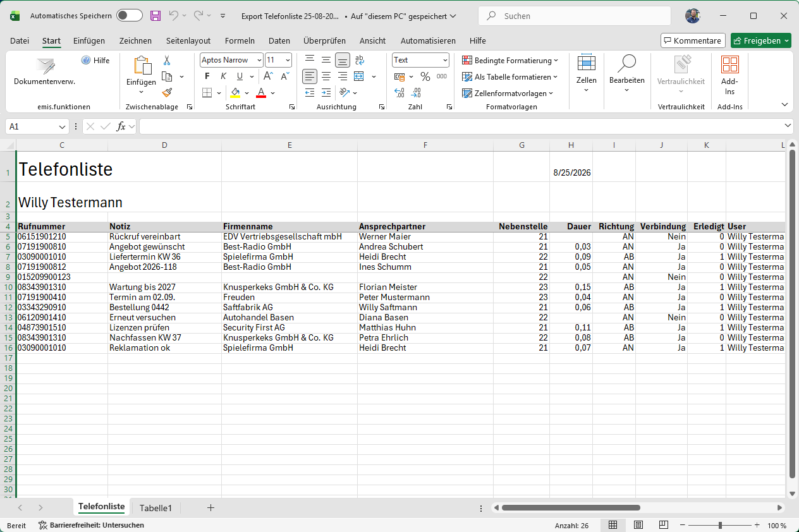
Task: Open the number format Text dropdown
Action: coord(445,60)
